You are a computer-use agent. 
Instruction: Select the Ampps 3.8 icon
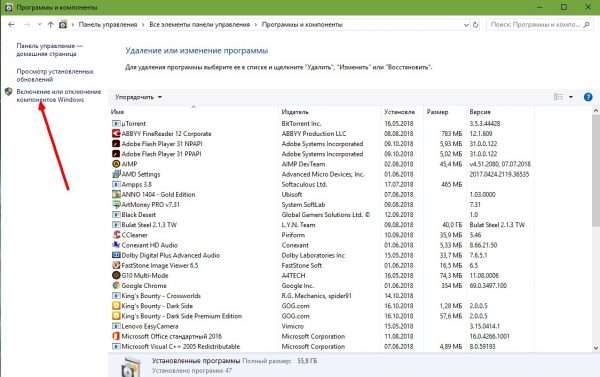click(x=116, y=184)
